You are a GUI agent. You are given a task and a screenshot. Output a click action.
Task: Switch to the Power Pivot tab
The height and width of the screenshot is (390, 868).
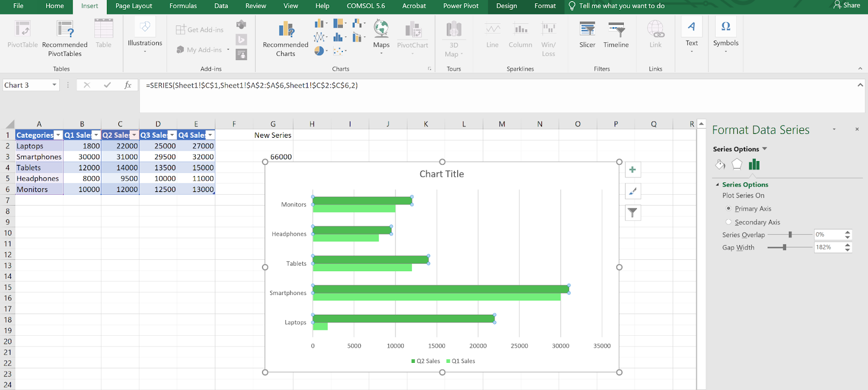pos(461,6)
